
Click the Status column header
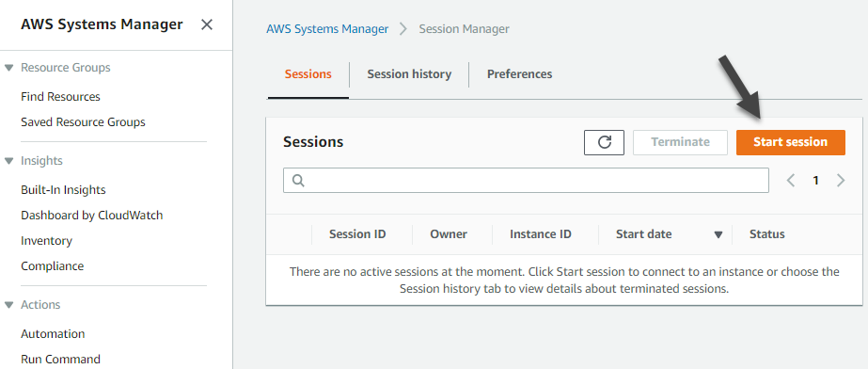coord(766,234)
